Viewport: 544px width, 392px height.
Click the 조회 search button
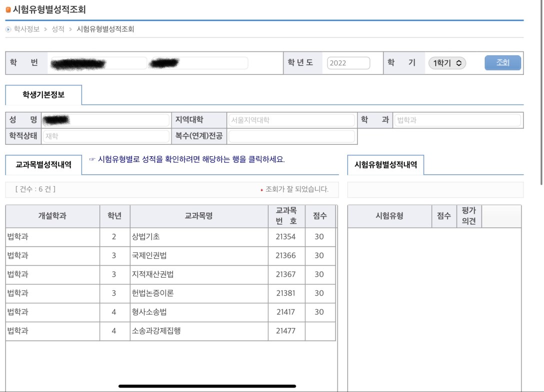tap(502, 63)
